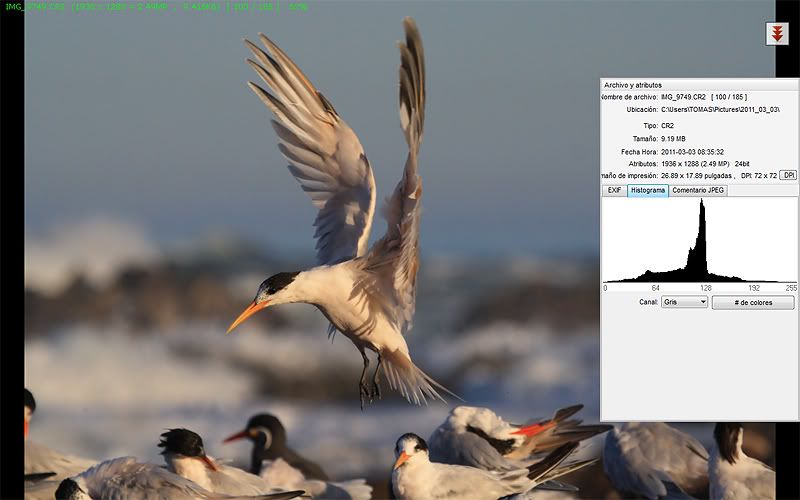Open the EXIF tab
This screenshot has height=500, width=800.
pyautogui.click(x=614, y=190)
